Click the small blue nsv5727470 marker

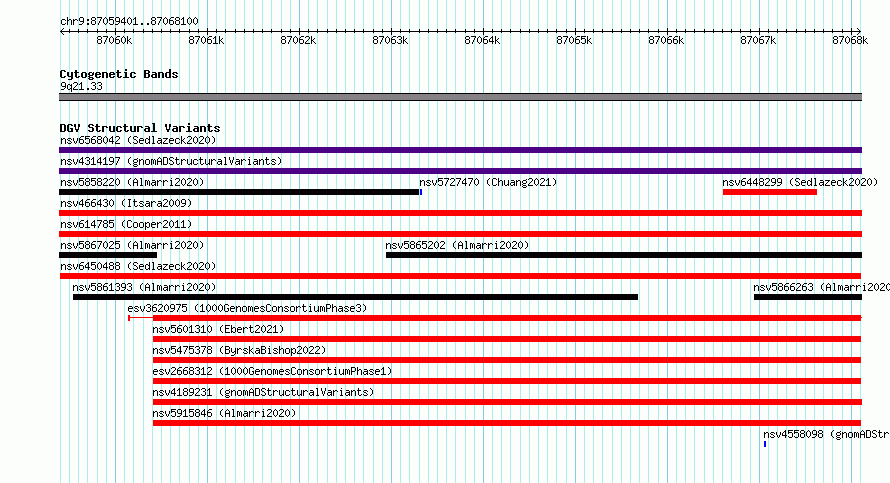point(421,192)
